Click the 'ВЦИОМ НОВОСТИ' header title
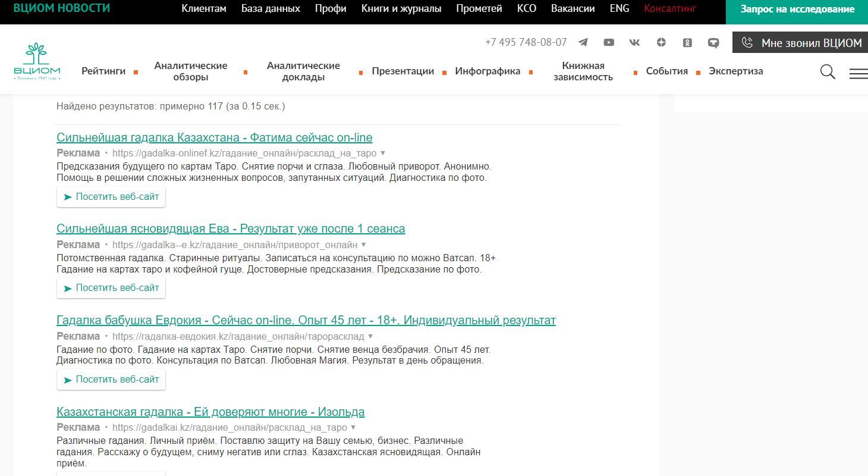The height and width of the screenshot is (476, 868). point(62,8)
